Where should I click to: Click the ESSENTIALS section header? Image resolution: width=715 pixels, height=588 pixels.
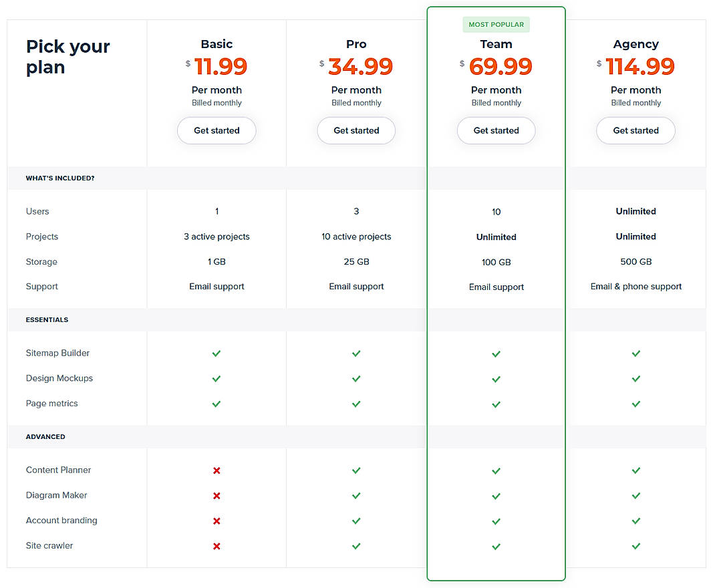(47, 320)
